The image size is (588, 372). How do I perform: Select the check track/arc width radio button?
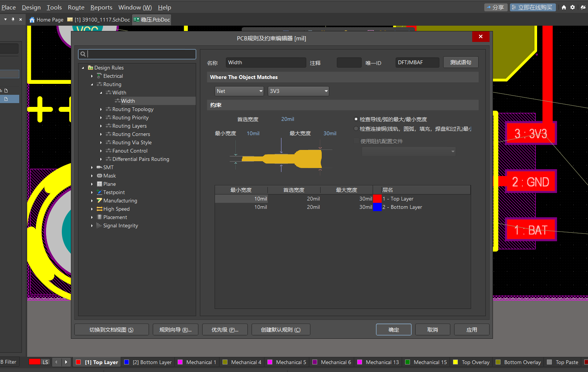356,119
